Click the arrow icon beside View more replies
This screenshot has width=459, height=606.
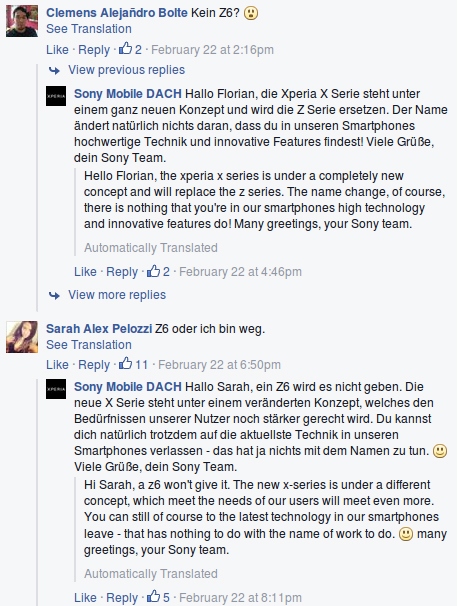[54, 296]
